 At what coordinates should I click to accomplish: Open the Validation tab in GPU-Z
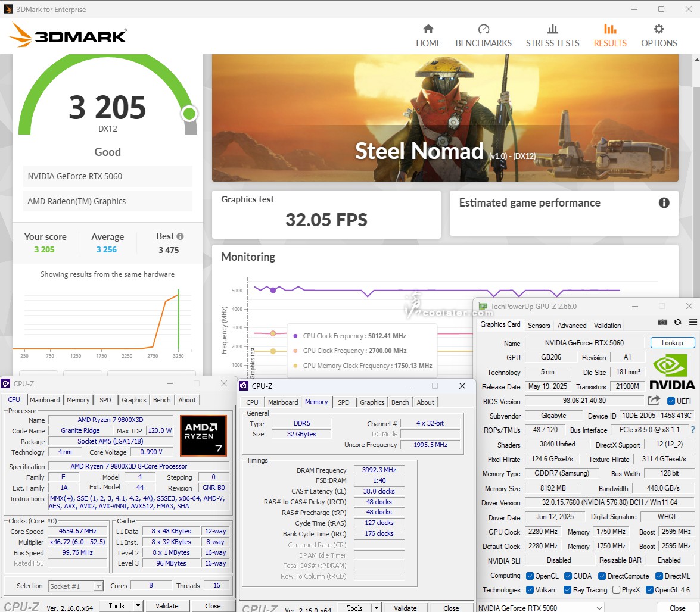[x=607, y=326]
